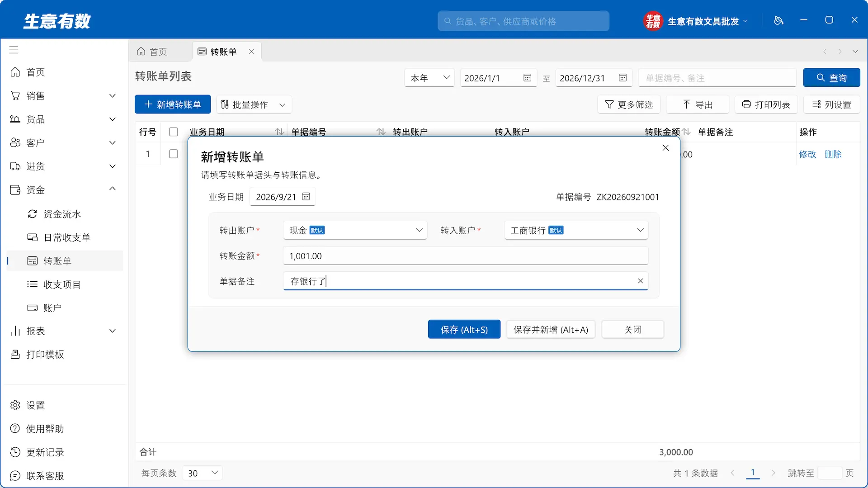This screenshot has height=488, width=868.
Task: Focus the 转账金额 input field
Action: pos(466,256)
